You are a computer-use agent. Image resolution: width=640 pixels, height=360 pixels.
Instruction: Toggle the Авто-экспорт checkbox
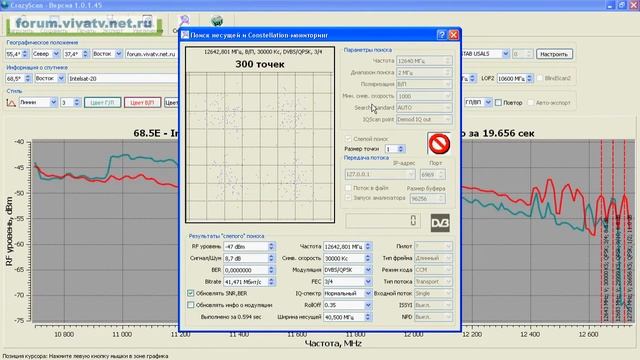click(531, 102)
